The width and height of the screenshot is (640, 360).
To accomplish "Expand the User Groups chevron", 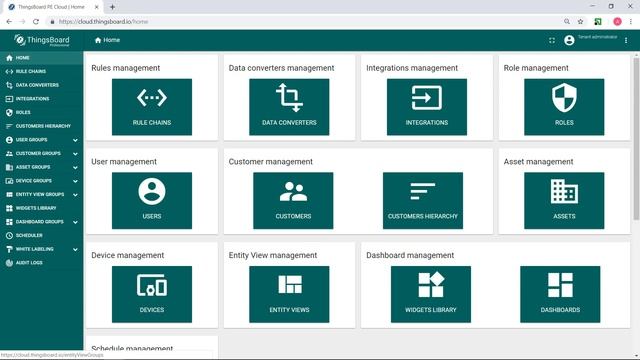I will coord(75,140).
